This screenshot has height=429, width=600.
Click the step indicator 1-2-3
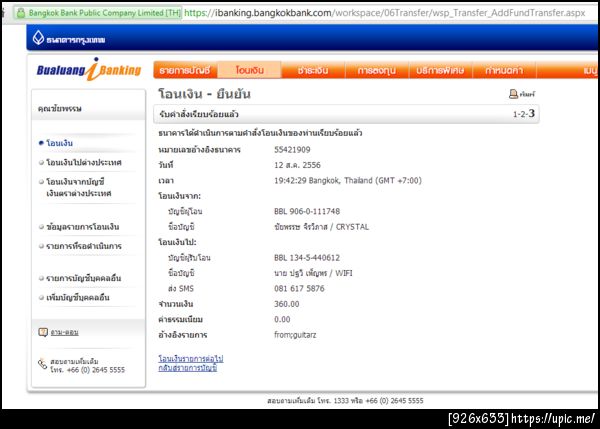(x=523, y=114)
